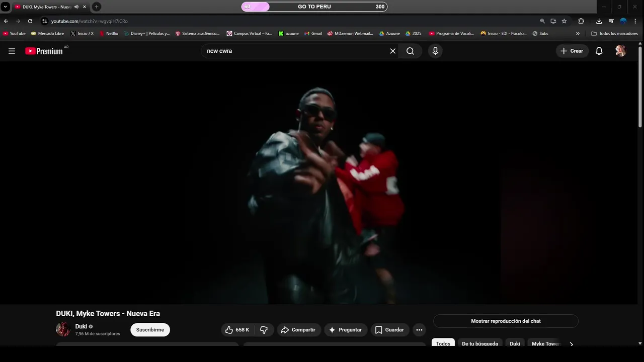Screen dimensions: 644x362
Task: Open Azuune Drive bookmark
Action: point(389,34)
